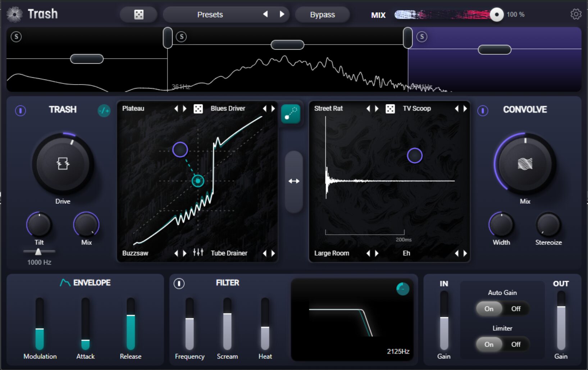This screenshot has width=588, height=370.
Task: Click the Bypass button
Action: [322, 14]
